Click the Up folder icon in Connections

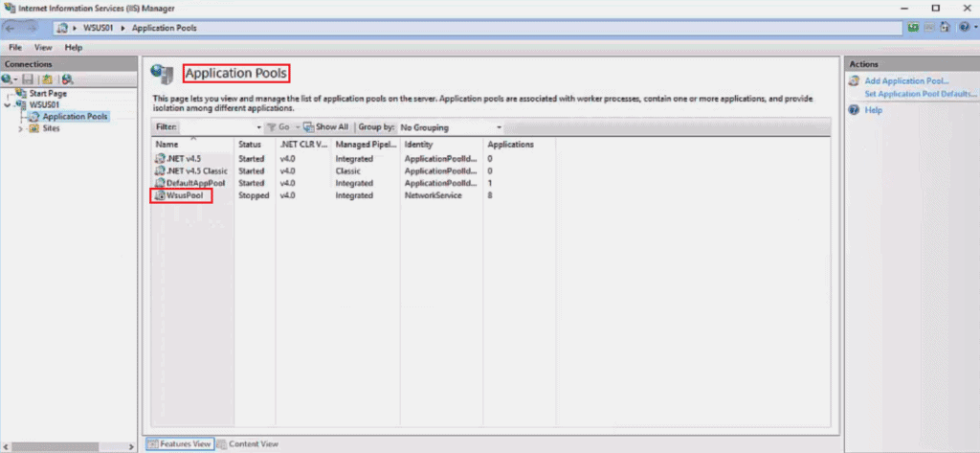(46, 79)
